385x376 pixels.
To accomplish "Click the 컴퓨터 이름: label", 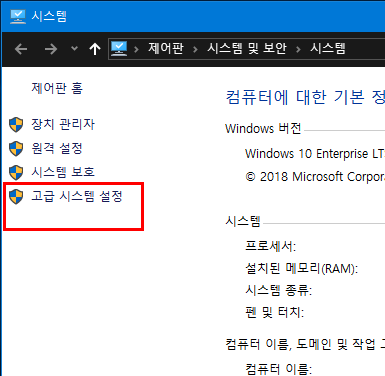I will click(x=279, y=369).
